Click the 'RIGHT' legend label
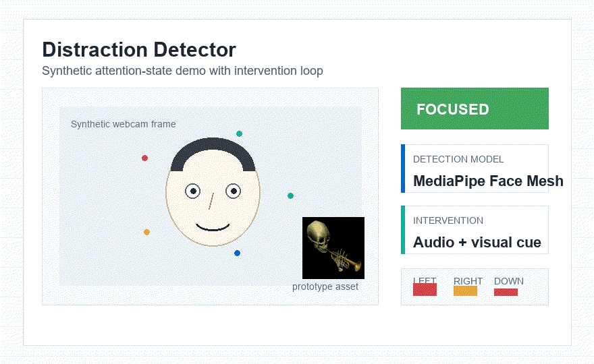Image resolution: width=594 pixels, height=364 pixels. [x=468, y=281]
